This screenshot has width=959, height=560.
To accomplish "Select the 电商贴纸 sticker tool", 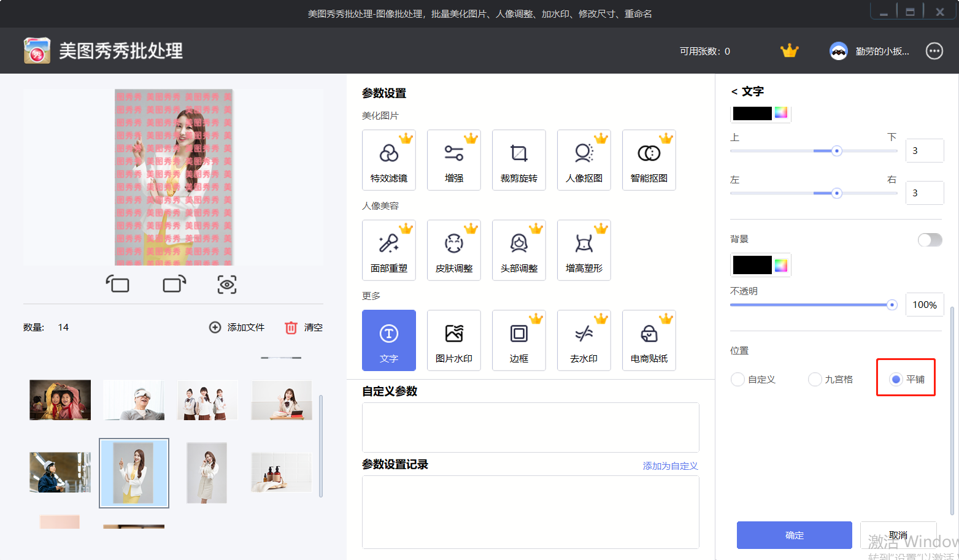I will tap(649, 340).
